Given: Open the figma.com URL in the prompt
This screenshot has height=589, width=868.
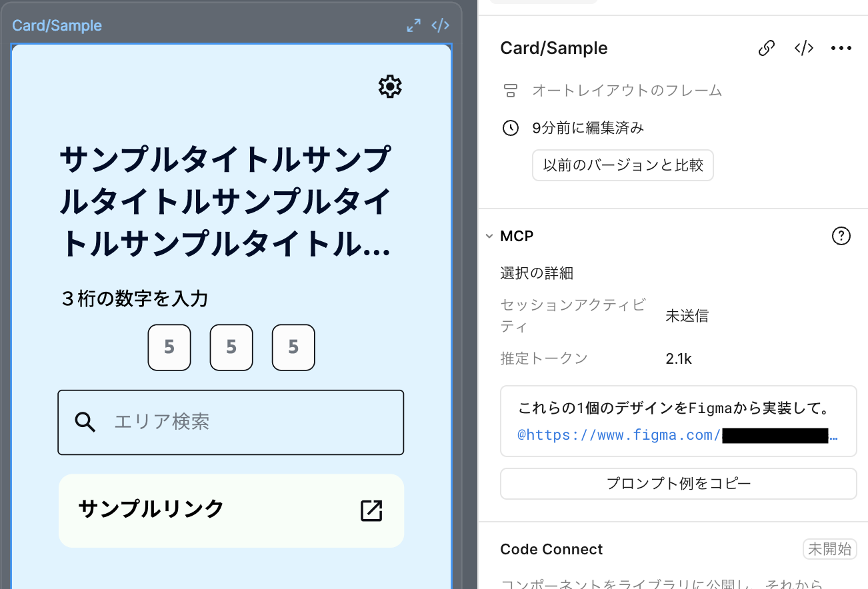Looking at the screenshot, I should (x=620, y=436).
